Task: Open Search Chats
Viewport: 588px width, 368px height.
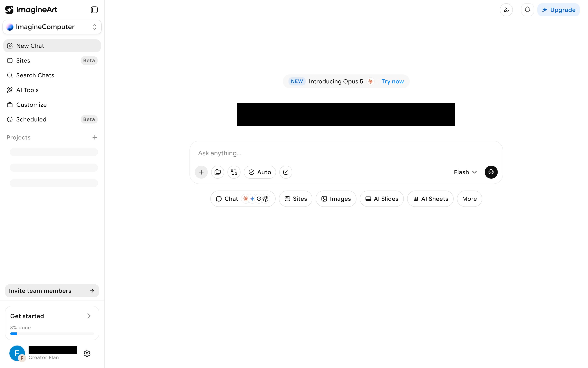Action: point(52,75)
